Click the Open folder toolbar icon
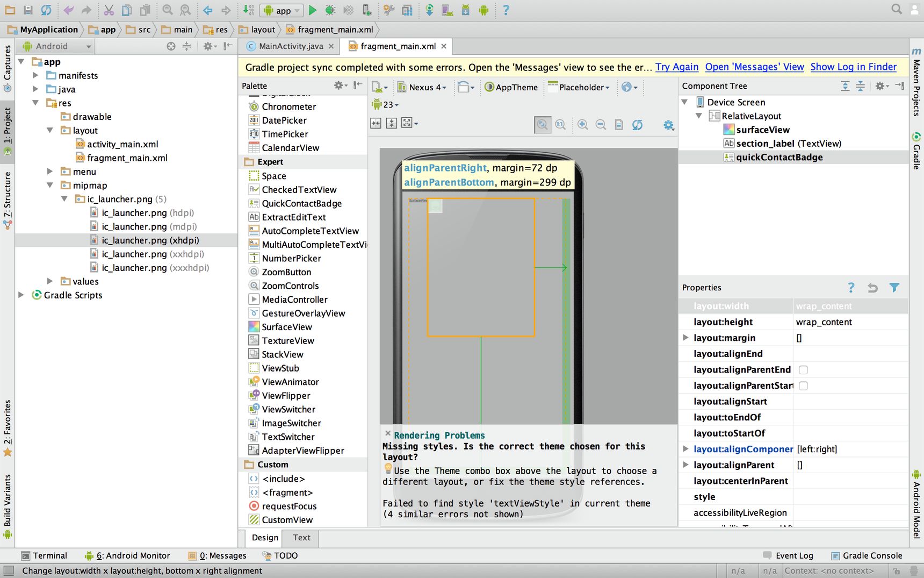 tap(10, 10)
